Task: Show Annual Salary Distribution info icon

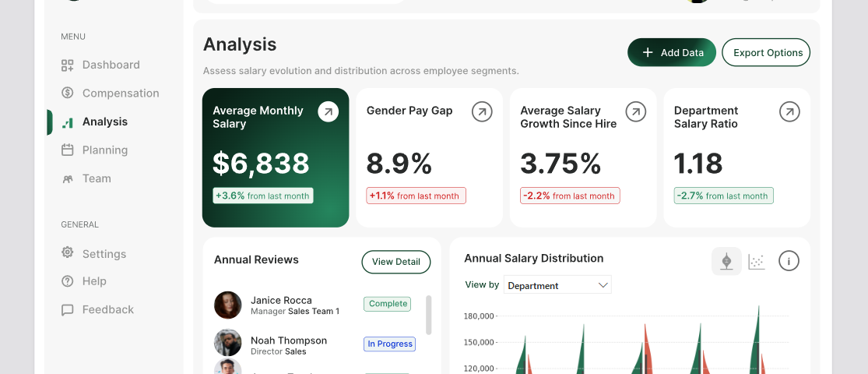Action: pos(789,260)
